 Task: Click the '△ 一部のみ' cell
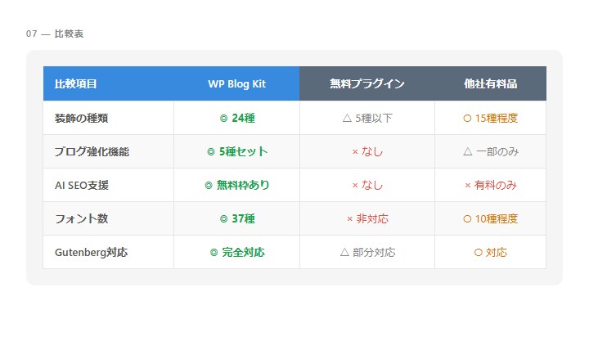(x=490, y=151)
